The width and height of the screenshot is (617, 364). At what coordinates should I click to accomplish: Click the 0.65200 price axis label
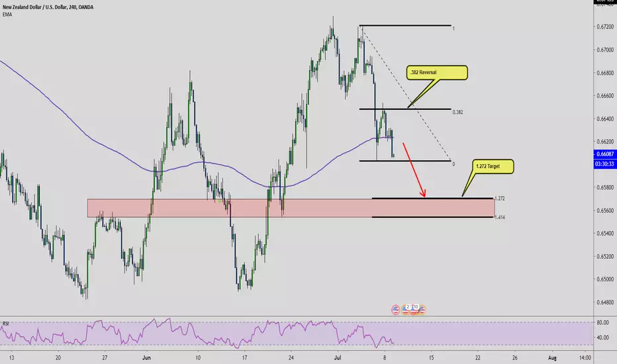[605, 257]
